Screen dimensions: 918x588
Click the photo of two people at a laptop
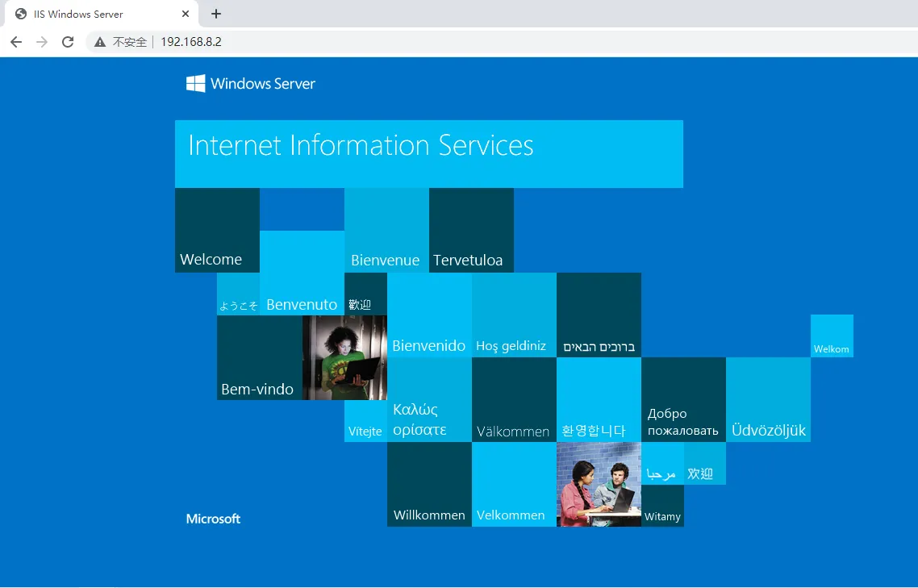[599, 484]
